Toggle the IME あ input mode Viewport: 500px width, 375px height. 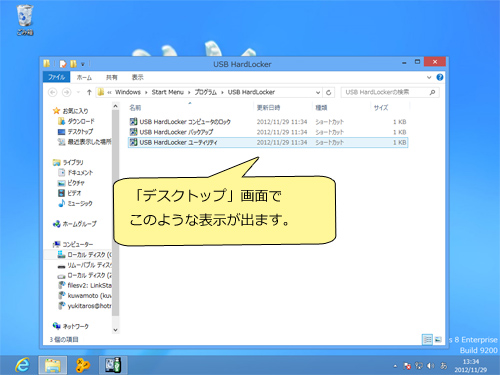pos(443,366)
